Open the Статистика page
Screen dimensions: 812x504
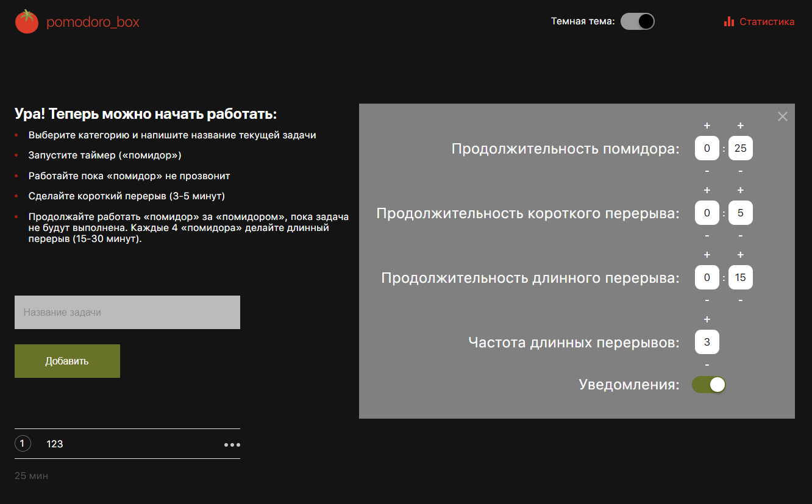point(766,21)
